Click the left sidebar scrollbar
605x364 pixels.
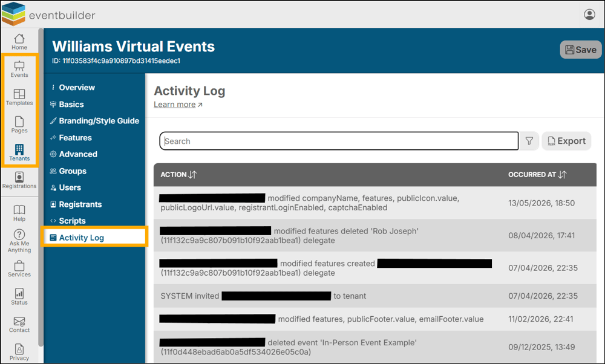[41, 187]
